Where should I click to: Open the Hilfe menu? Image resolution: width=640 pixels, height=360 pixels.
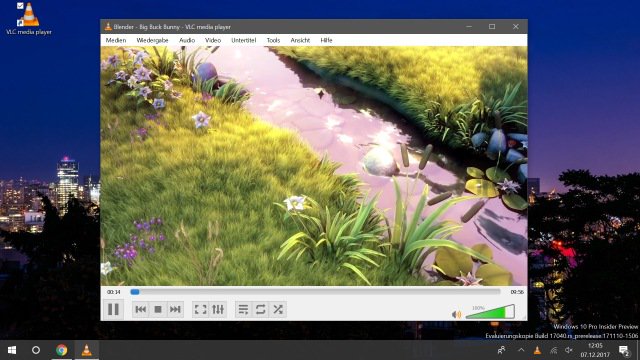click(327, 40)
